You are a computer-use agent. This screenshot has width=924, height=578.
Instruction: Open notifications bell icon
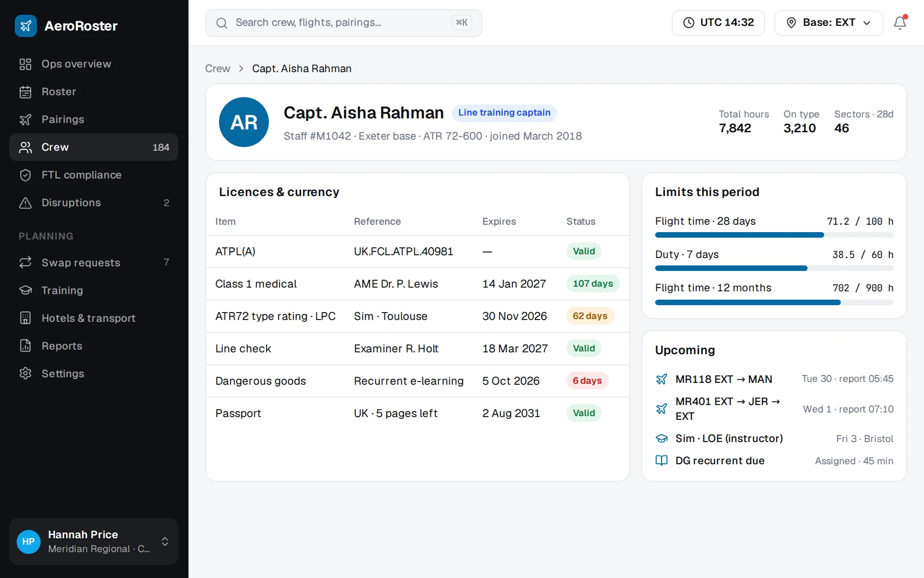pos(900,23)
